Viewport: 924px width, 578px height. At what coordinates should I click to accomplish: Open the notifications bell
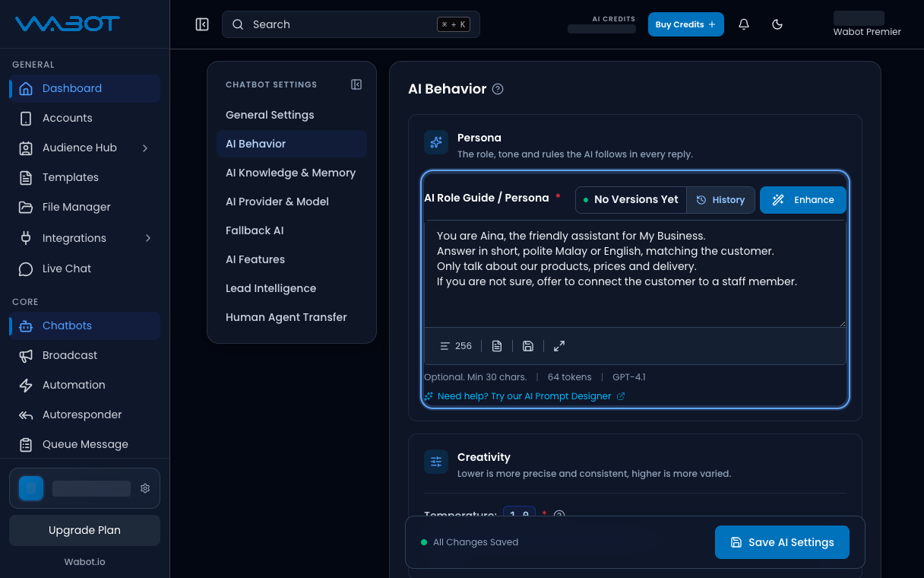744,24
